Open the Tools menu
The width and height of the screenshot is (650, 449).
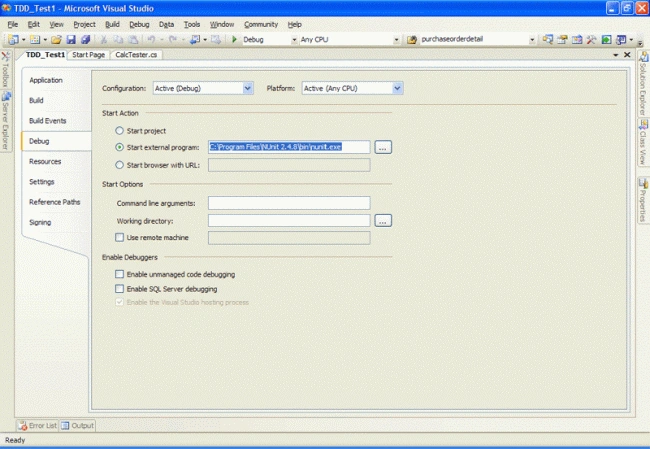point(192,24)
